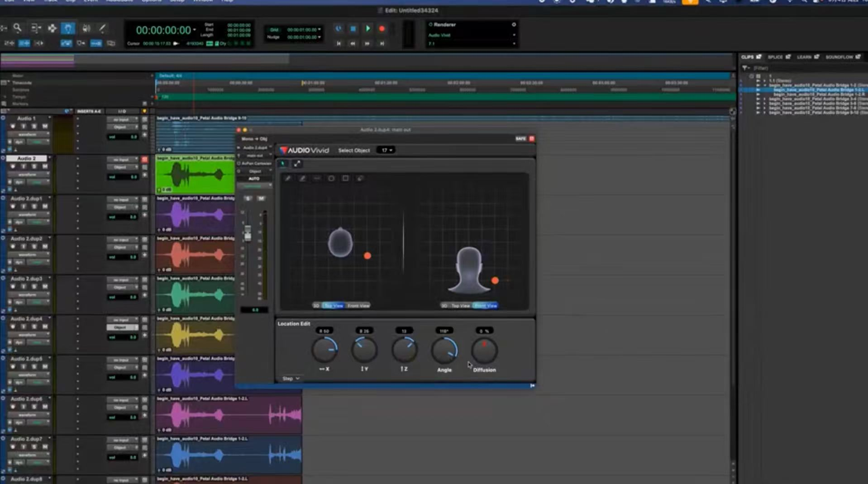Toggle the SAFE button in plugin window

click(x=520, y=139)
